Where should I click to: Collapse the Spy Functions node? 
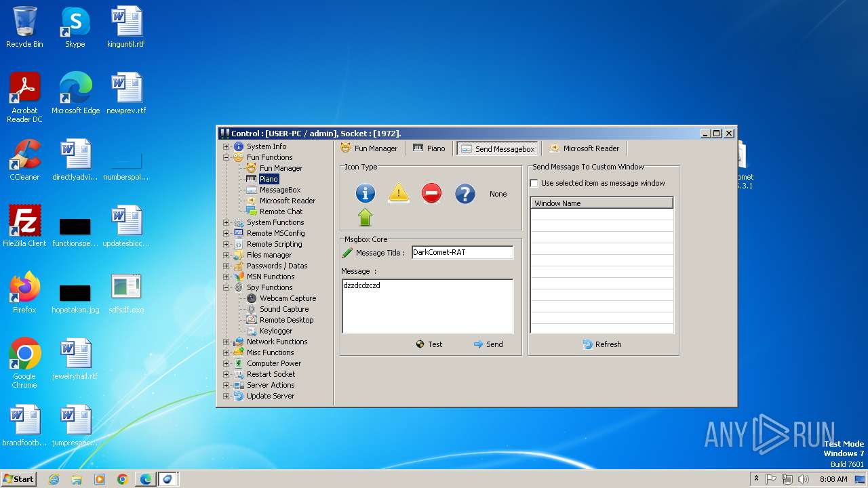click(226, 287)
